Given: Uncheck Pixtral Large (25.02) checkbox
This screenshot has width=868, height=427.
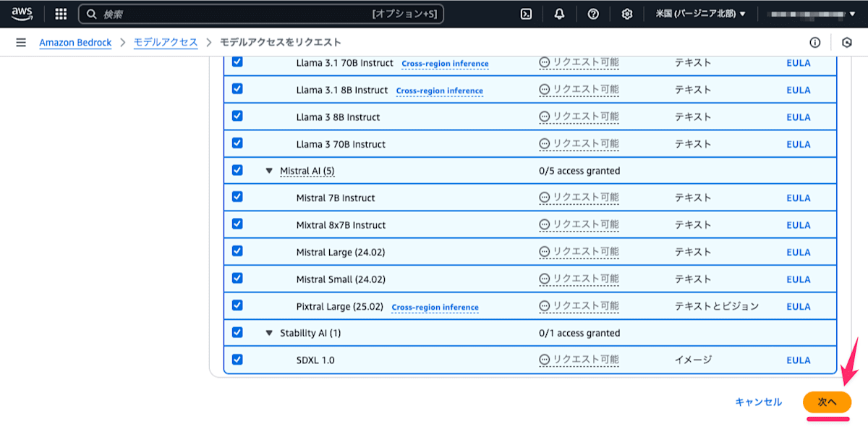Looking at the screenshot, I should tap(237, 305).
